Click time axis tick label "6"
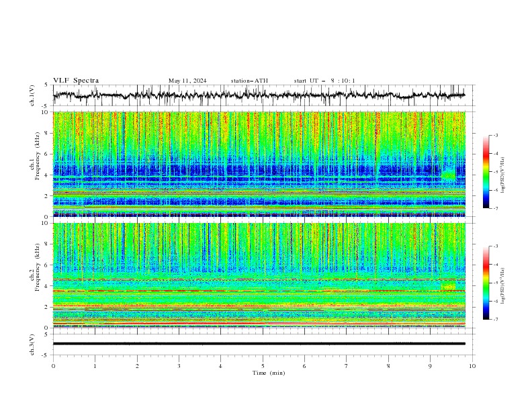Viewport: 532px width, 411px height. (304, 366)
